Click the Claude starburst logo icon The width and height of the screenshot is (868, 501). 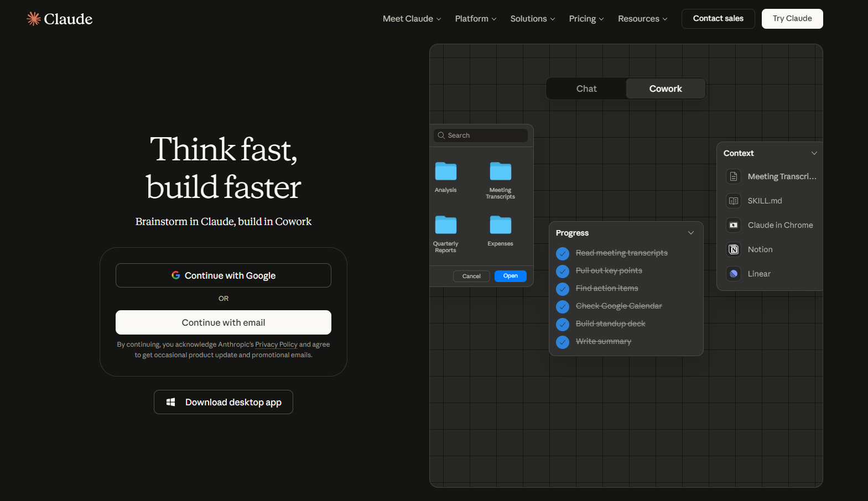click(x=34, y=19)
